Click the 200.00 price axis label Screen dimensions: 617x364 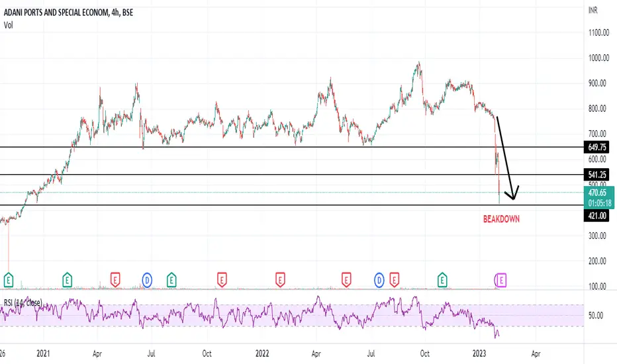point(597,261)
